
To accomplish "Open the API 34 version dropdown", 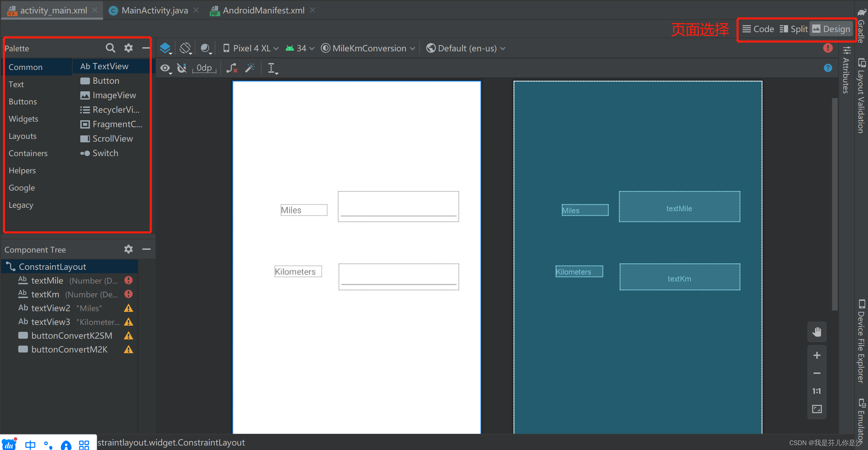I will [300, 48].
